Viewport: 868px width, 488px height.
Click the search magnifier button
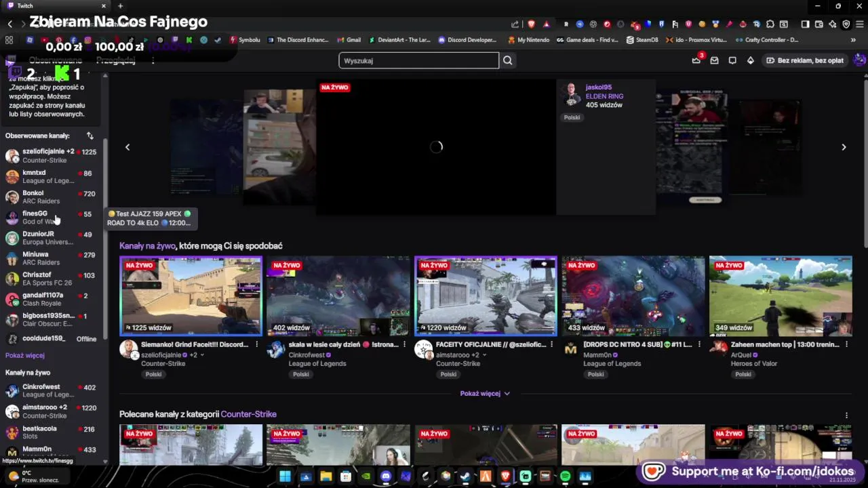(x=507, y=60)
